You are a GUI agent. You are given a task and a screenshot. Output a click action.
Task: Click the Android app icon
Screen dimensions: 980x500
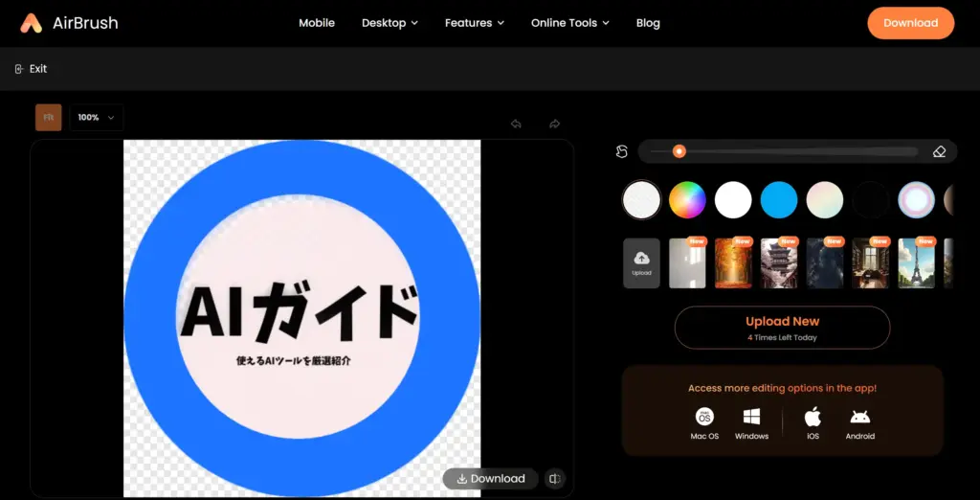860,417
